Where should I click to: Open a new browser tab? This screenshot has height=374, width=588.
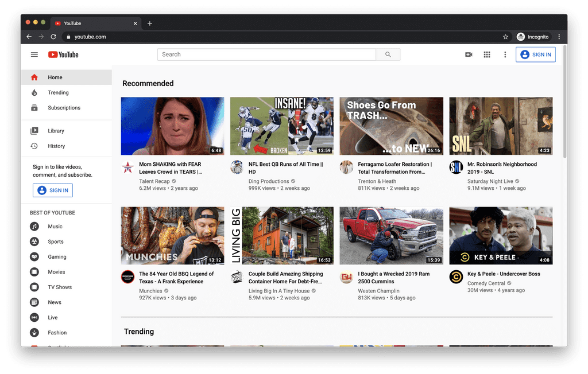click(x=150, y=24)
